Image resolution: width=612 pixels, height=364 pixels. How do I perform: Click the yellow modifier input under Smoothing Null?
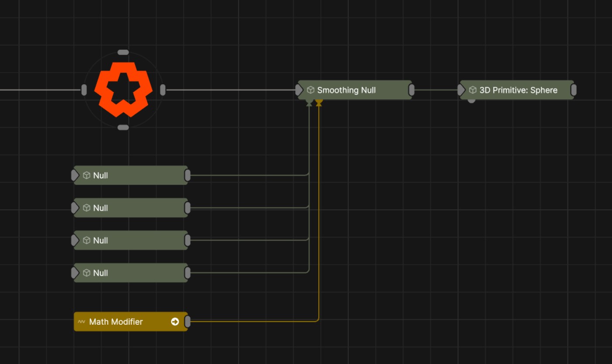point(319,101)
